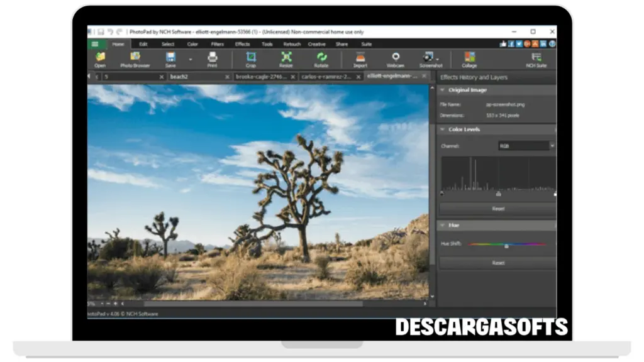The width and height of the screenshot is (644, 362).
Task: Collapse the Hue section
Action: pos(443,225)
